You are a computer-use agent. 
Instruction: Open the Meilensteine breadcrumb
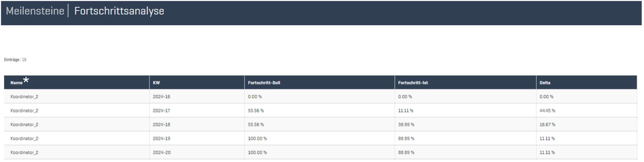35,11
